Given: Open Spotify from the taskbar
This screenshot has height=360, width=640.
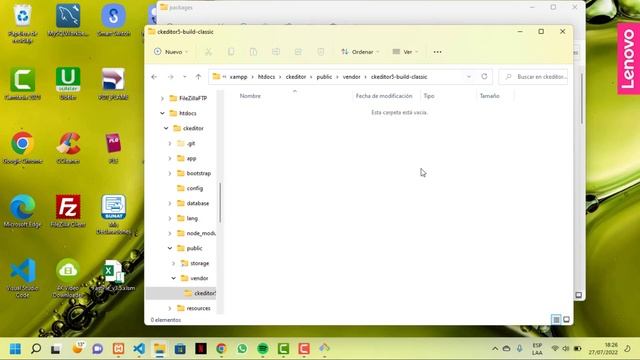Looking at the screenshot, I should click(x=262, y=349).
